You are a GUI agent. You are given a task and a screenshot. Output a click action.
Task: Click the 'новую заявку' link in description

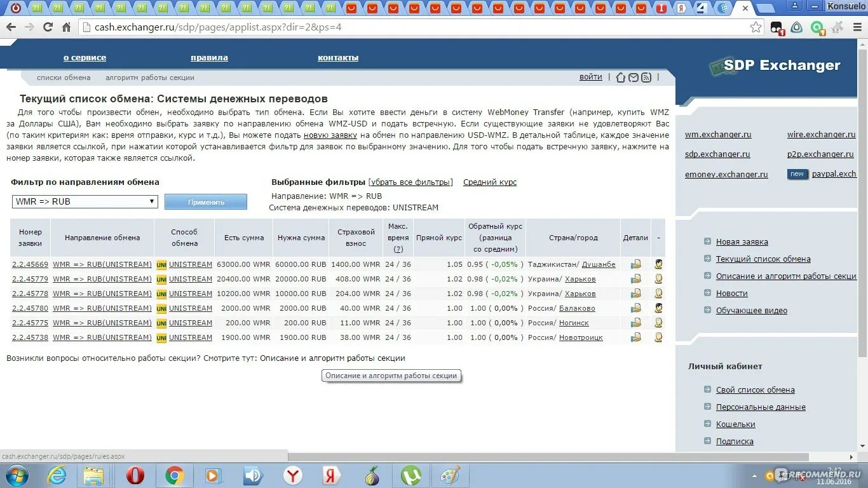(330, 135)
